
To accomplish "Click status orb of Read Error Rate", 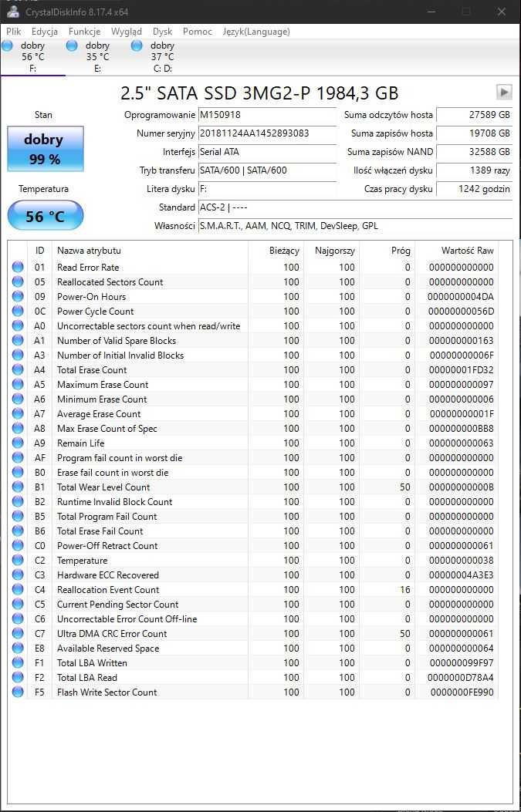I will pos(18,268).
